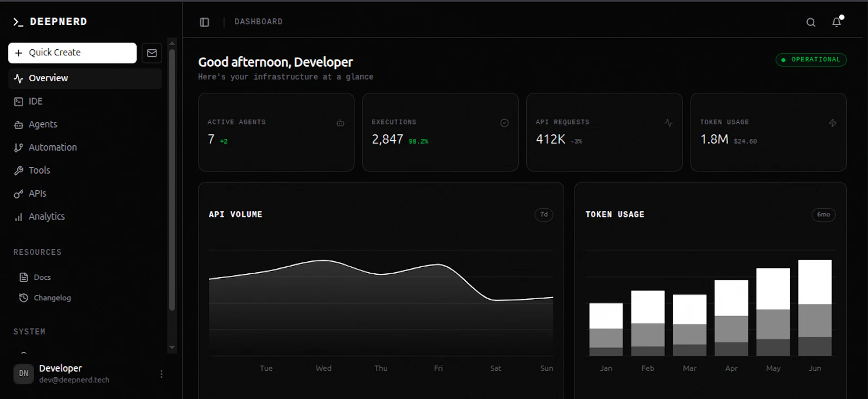Click the Wed label on API Volume chart

click(323, 369)
